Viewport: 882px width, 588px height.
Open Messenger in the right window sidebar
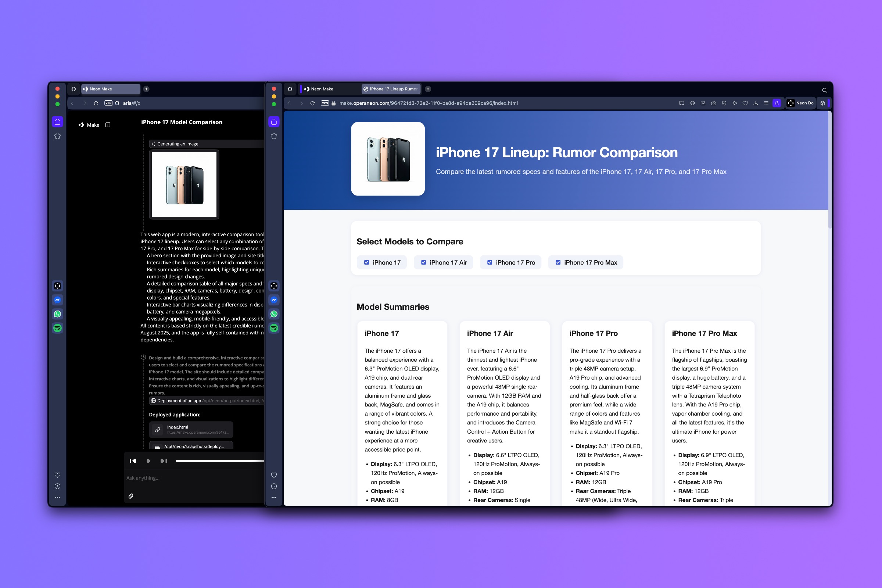274,300
